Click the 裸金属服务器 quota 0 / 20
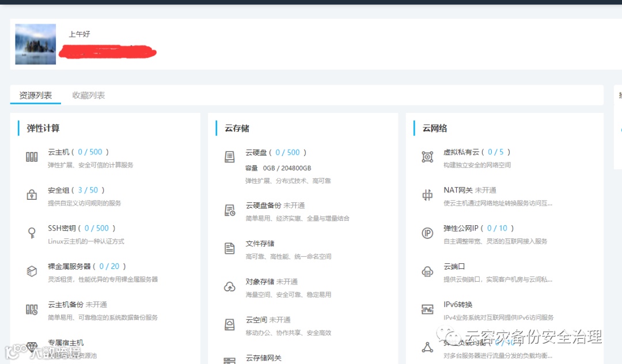The image size is (622, 364). (109, 266)
